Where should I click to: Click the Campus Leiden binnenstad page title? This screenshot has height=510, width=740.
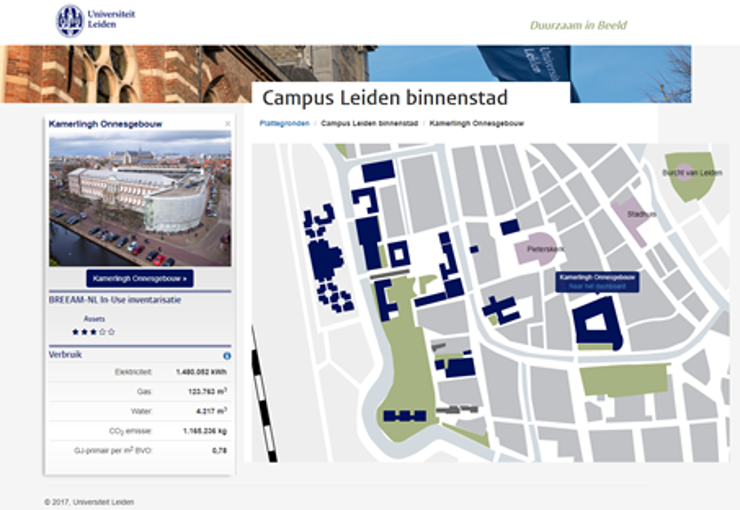point(385,98)
